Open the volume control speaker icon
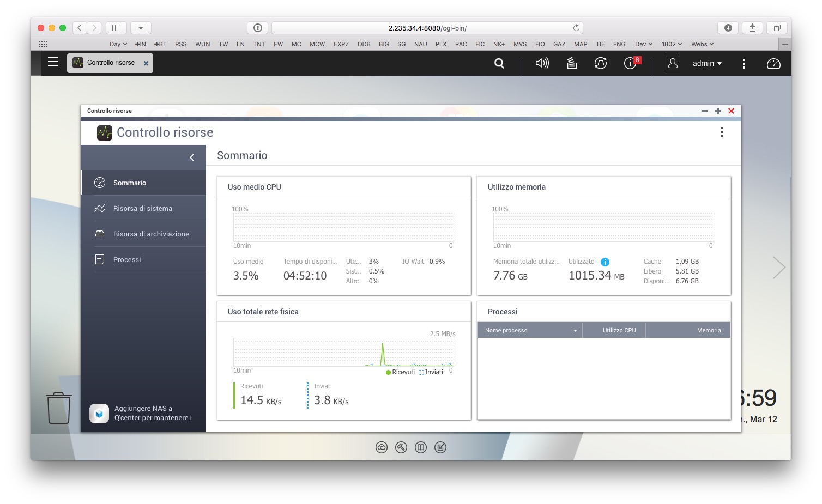822x504 pixels. (542, 63)
